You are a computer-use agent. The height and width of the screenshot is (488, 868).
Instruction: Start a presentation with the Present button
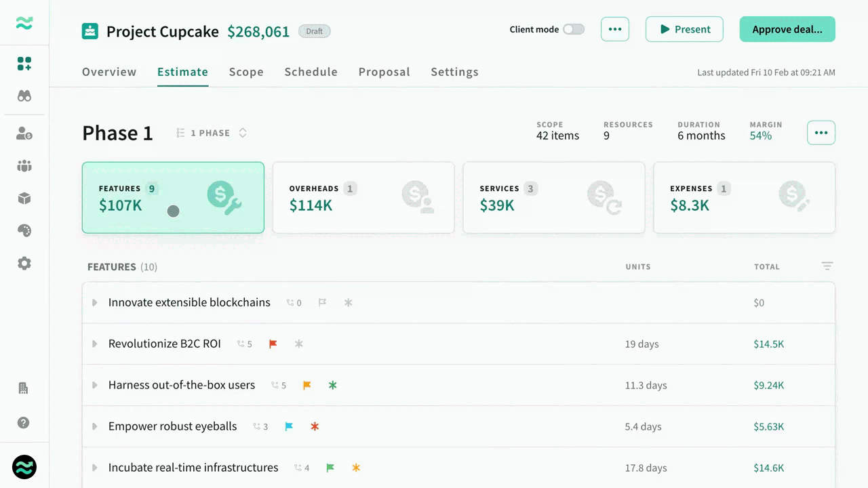coord(684,29)
